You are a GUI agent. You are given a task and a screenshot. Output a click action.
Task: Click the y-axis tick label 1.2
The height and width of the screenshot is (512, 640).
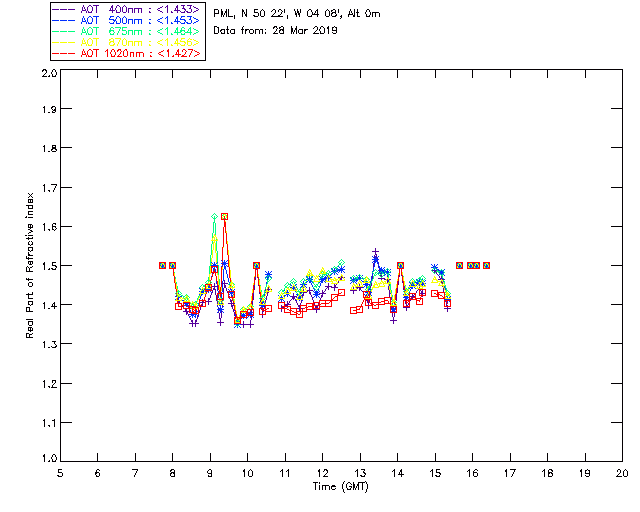click(x=49, y=383)
